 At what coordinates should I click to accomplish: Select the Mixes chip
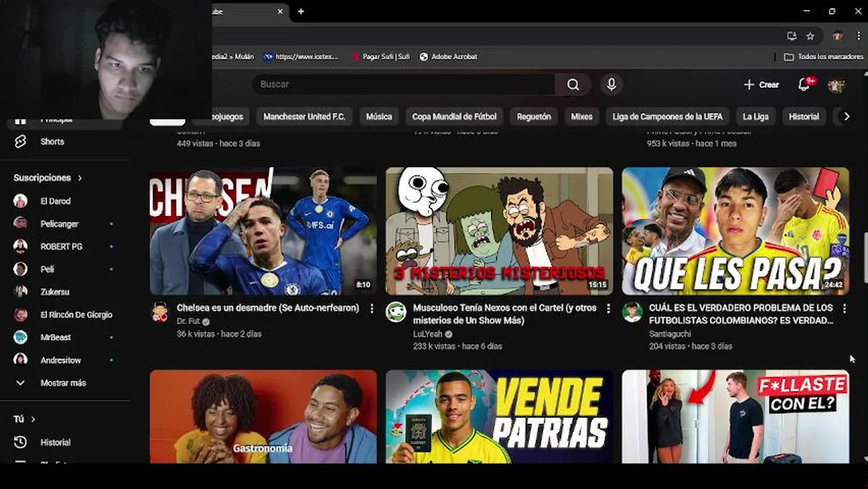pyautogui.click(x=581, y=117)
